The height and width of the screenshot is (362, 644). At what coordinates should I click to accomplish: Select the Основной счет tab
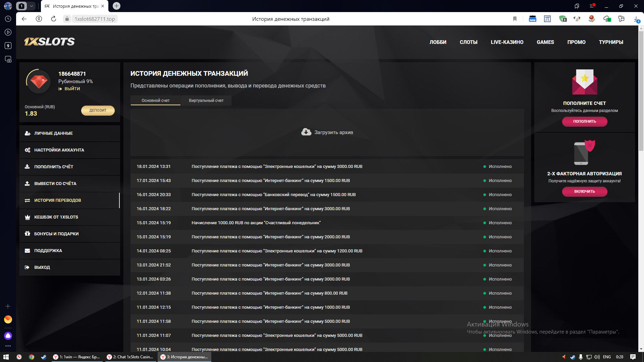(155, 101)
